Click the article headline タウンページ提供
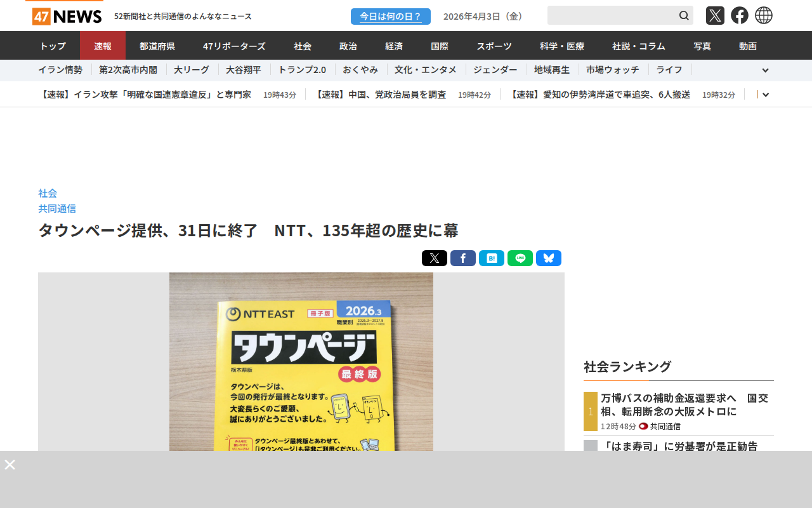 [x=248, y=231]
